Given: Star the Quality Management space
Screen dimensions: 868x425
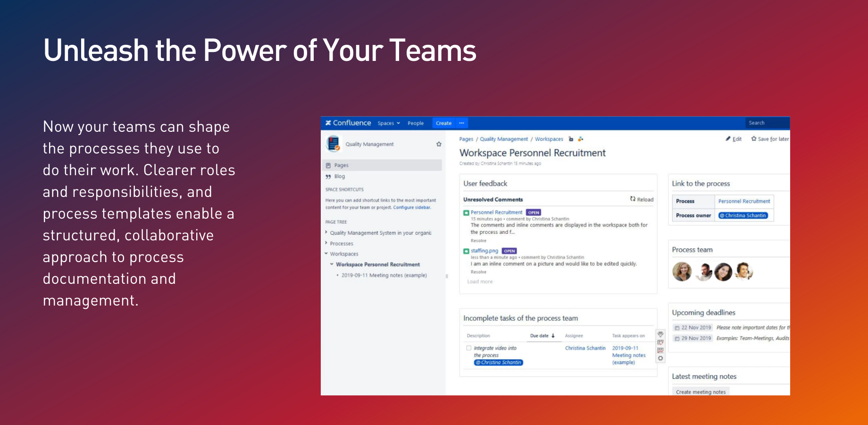Looking at the screenshot, I should (439, 144).
